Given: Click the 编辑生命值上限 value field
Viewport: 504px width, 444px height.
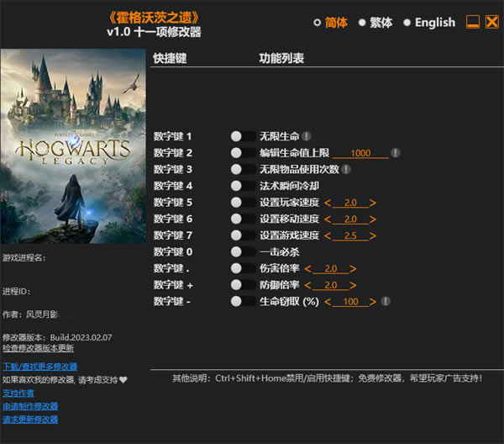Looking at the screenshot, I should (x=360, y=153).
